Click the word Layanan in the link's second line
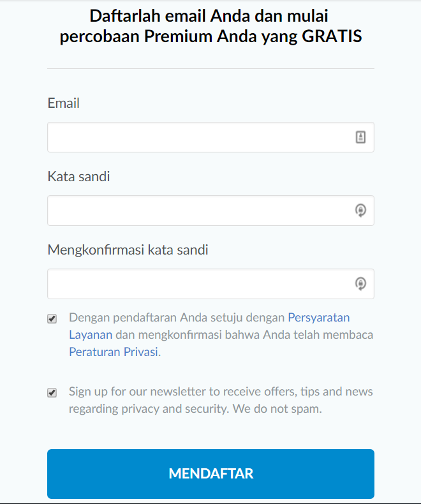This screenshot has width=421, height=504. 91,334
